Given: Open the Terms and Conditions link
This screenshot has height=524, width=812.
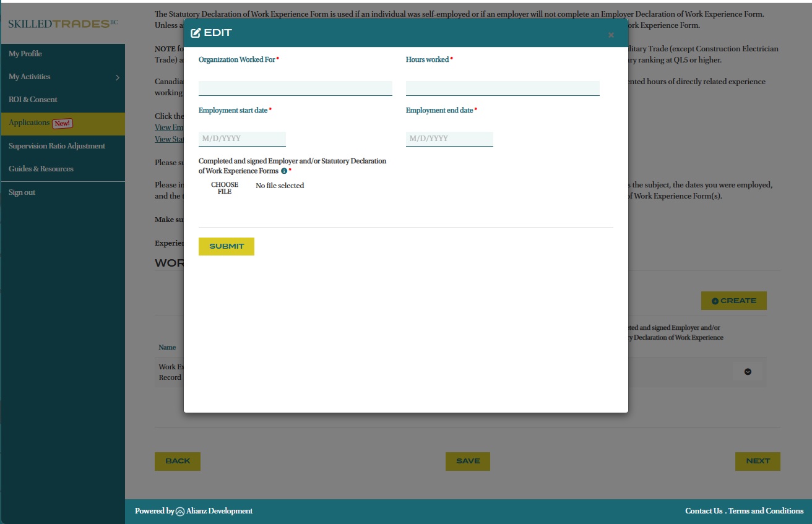Looking at the screenshot, I should [766, 511].
